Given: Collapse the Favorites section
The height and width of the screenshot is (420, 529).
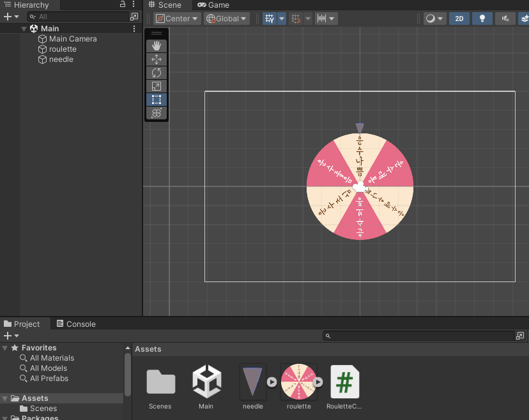Looking at the screenshot, I should [5, 348].
